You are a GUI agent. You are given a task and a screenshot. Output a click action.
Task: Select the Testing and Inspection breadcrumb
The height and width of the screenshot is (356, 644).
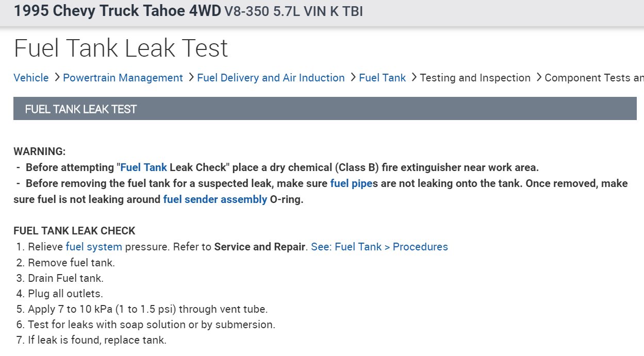475,78
